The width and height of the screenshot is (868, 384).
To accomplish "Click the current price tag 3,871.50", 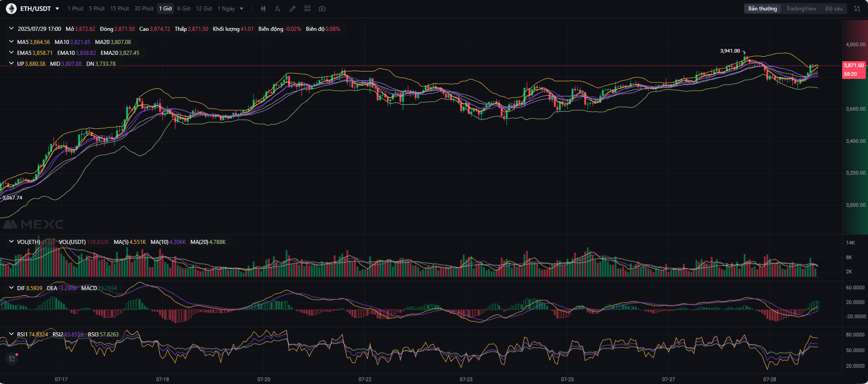I will coord(854,65).
